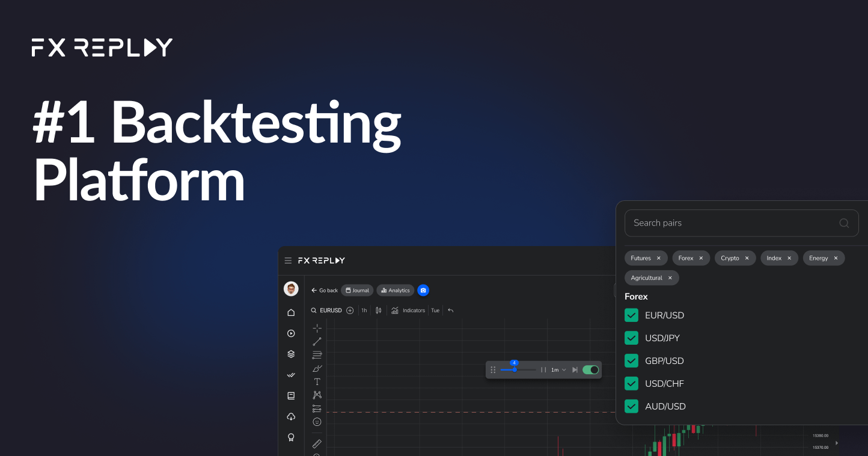This screenshot has width=868, height=456.
Task: Click the undo arrow in chart toolbar
Action: tap(451, 310)
